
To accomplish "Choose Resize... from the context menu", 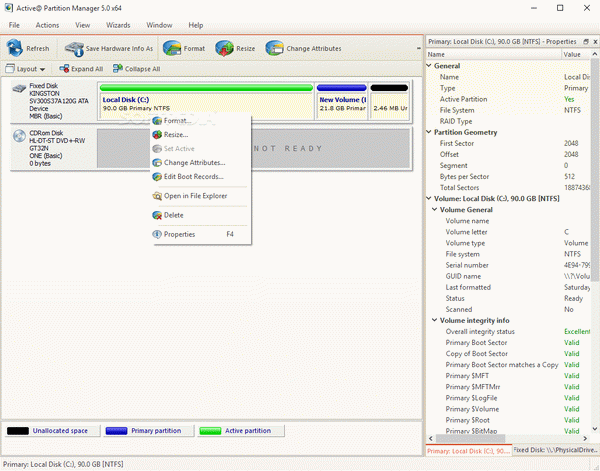I will pos(202,135).
